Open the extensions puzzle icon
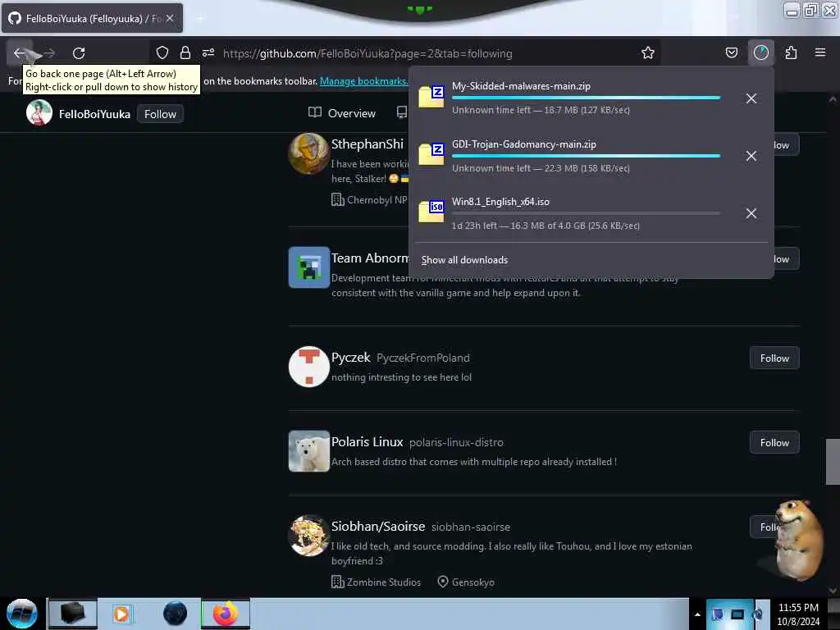 pyautogui.click(x=791, y=52)
